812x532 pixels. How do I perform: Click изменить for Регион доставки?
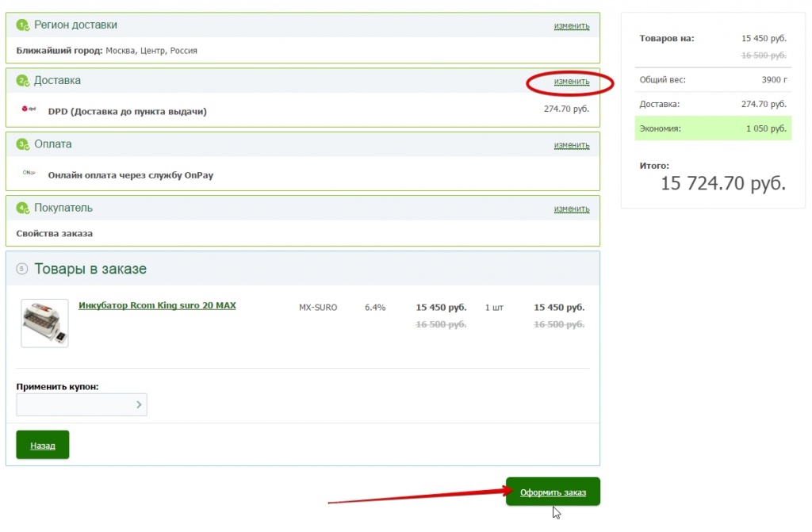coord(572,26)
